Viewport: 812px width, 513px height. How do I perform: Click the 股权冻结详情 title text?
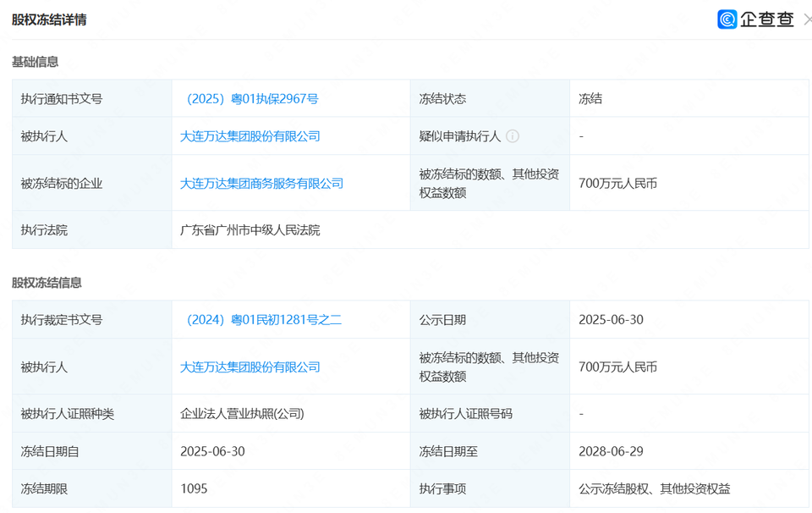tap(49, 19)
